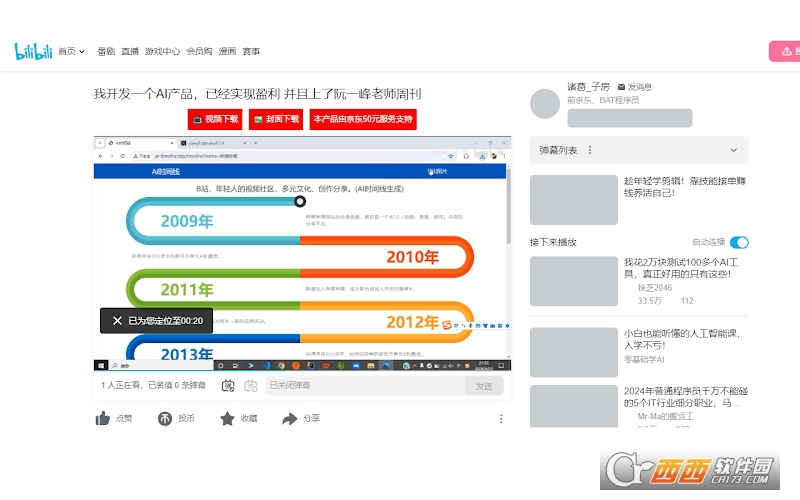The height and width of the screenshot is (500, 800).
Task: Toggle the 自动连播 switch
Action: click(x=739, y=242)
